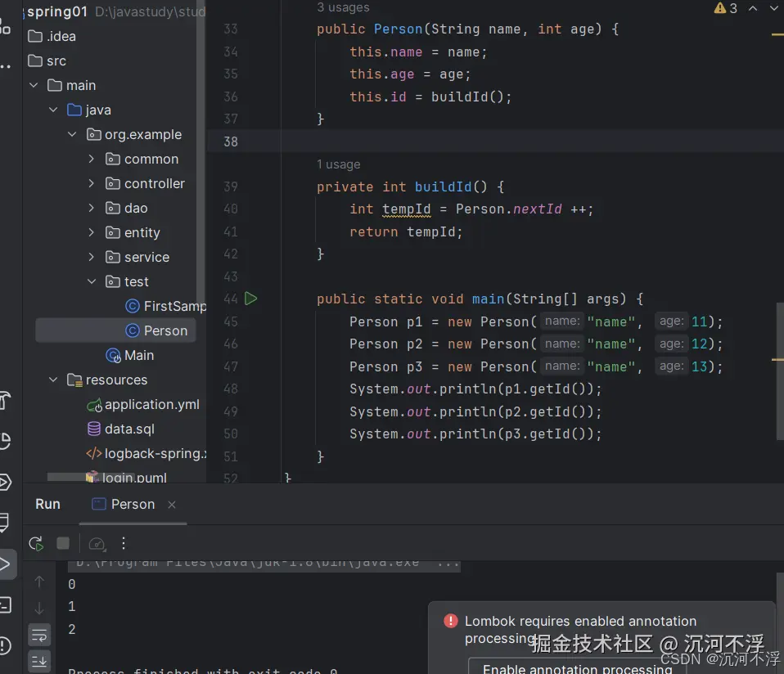Click the Build tool sidebar icon

click(5, 400)
